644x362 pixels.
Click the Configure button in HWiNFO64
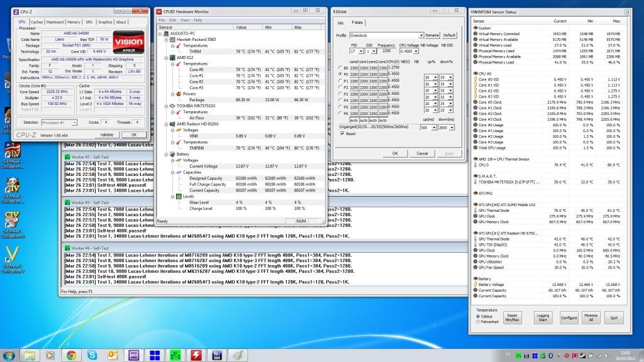tap(569, 317)
